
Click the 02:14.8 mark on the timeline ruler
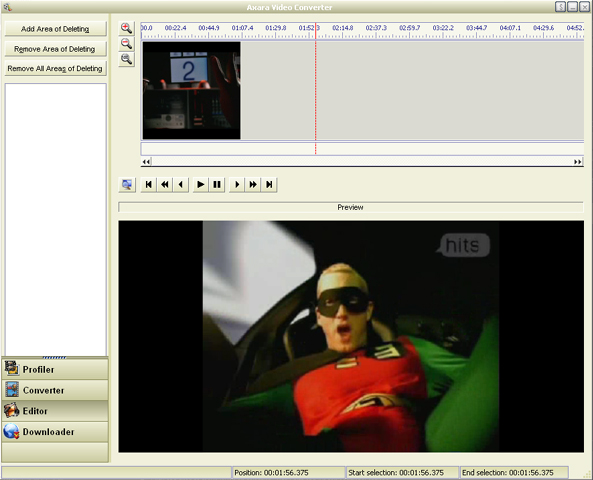(x=343, y=28)
